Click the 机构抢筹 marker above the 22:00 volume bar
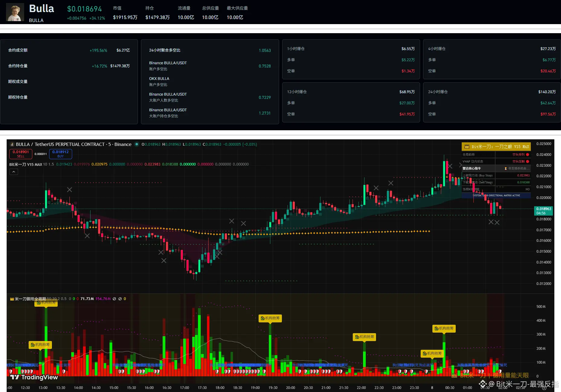The width and height of the screenshot is (561, 392). click(365, 337)
